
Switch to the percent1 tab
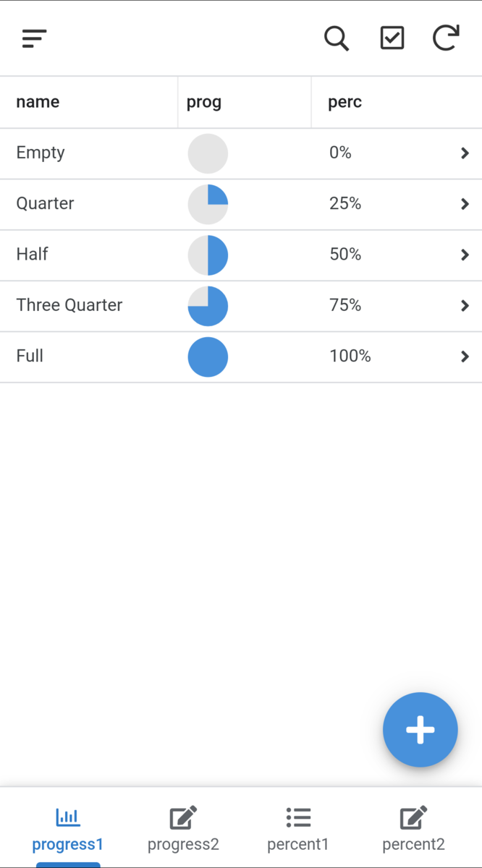point(297,843)
